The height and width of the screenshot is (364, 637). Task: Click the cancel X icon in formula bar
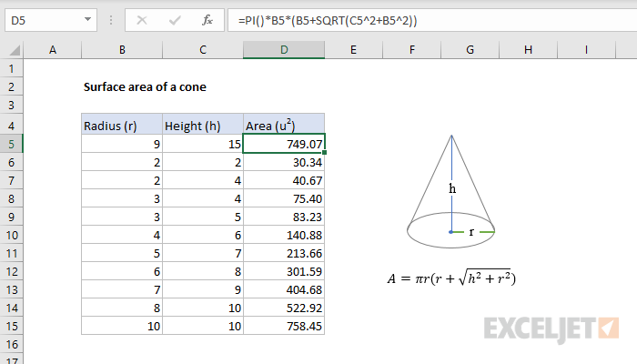[x=142, y=19]
